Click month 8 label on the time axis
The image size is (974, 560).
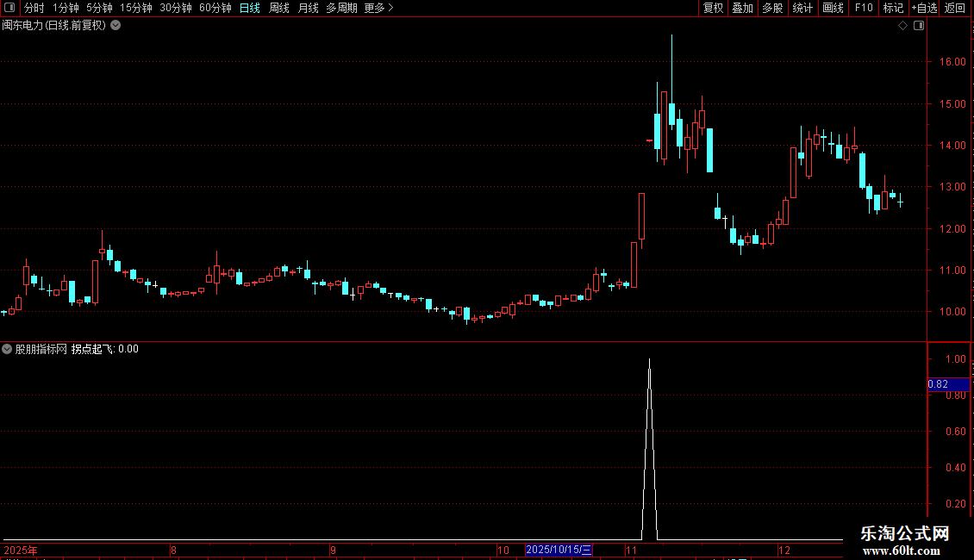coord(173,550)
